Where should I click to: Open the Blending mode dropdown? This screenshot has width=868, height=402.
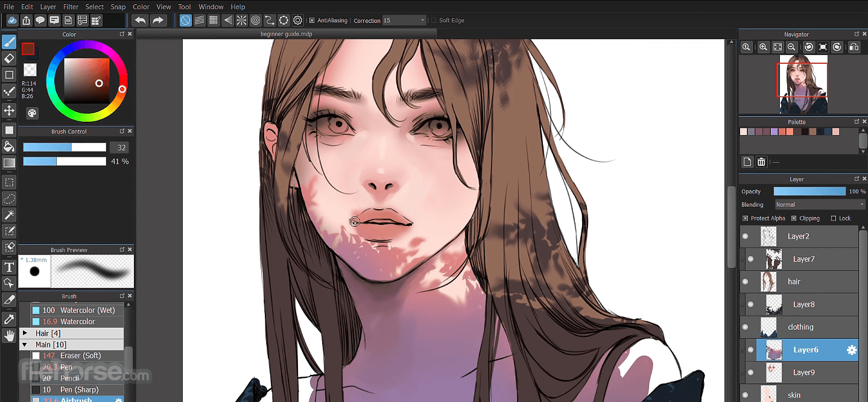pos(820,205)
